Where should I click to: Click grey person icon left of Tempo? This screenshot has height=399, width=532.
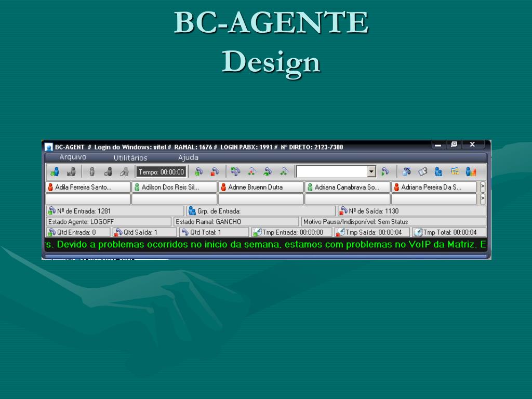[x=125, y=171]
